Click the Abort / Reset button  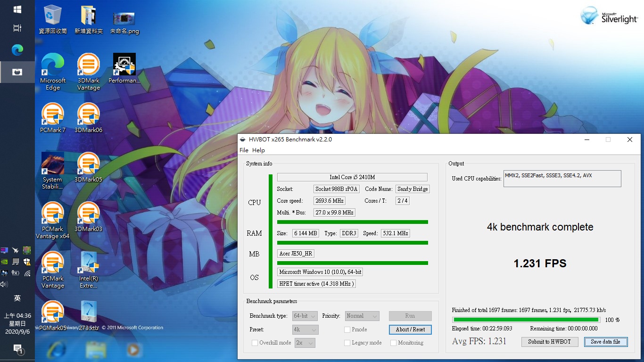coord(410,329)
